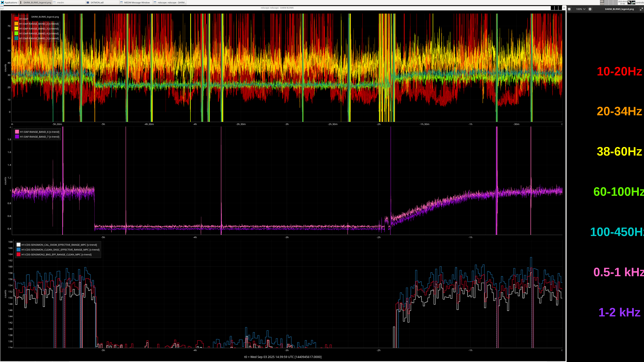Open the ndscope window menu icon
Viewport: 644px width, 362px height.
coord(2,8)
